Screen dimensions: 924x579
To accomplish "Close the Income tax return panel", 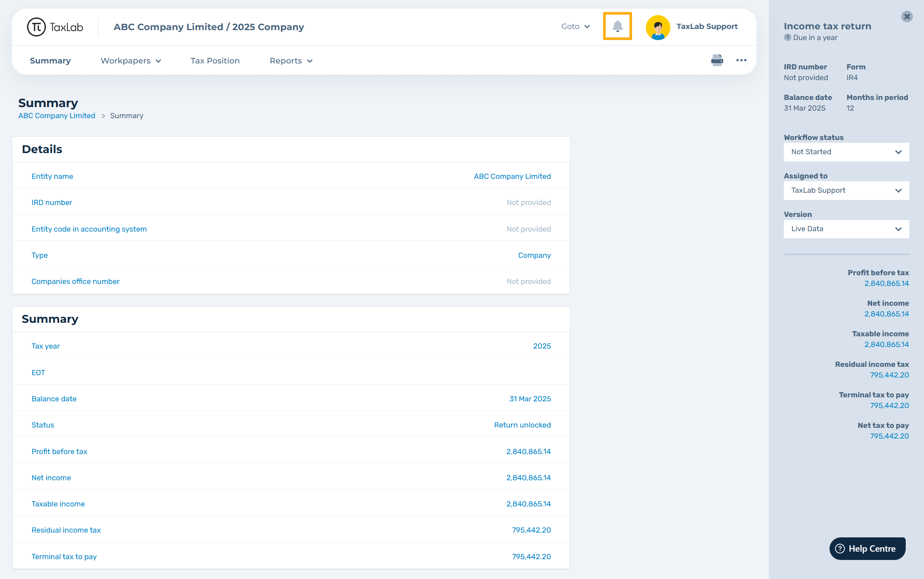I will click(x=907, y=16).
